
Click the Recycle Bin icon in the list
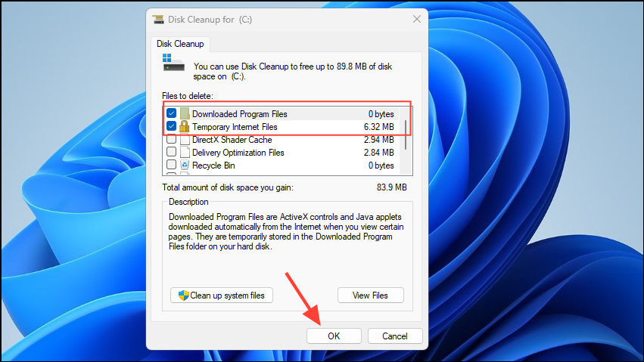tap(185, 165)
